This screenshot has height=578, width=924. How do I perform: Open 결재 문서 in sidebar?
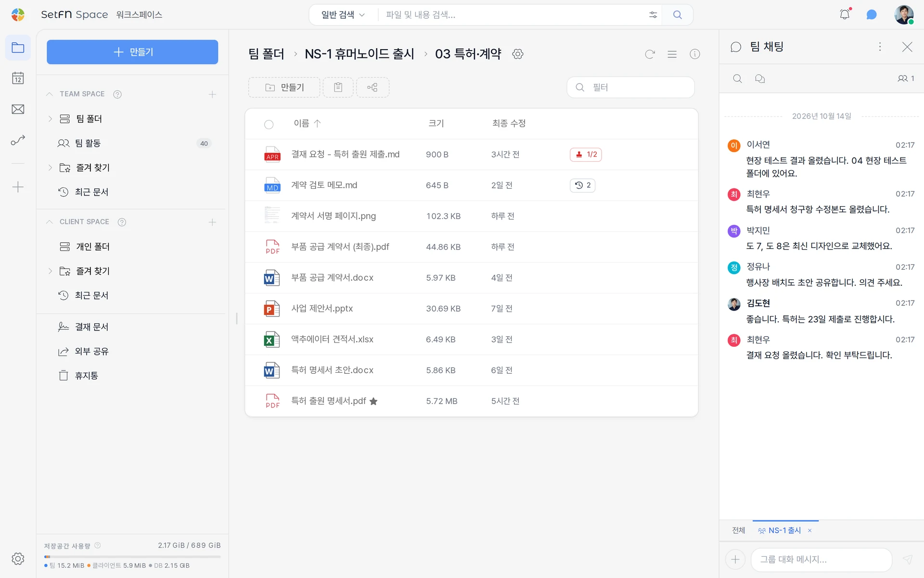pos(91,327)
